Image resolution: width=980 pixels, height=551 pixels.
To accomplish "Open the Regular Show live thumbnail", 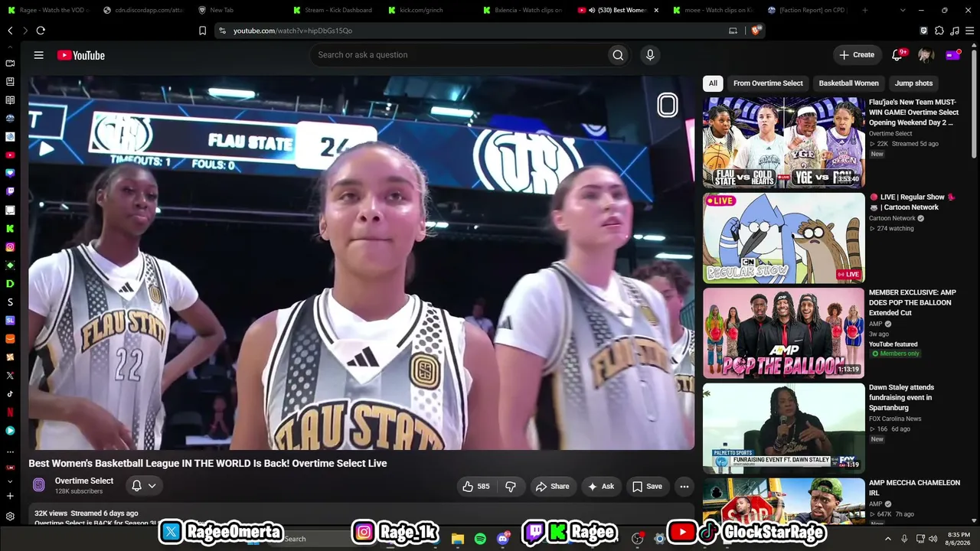I will pyautogui.click(x=784, y=238).
